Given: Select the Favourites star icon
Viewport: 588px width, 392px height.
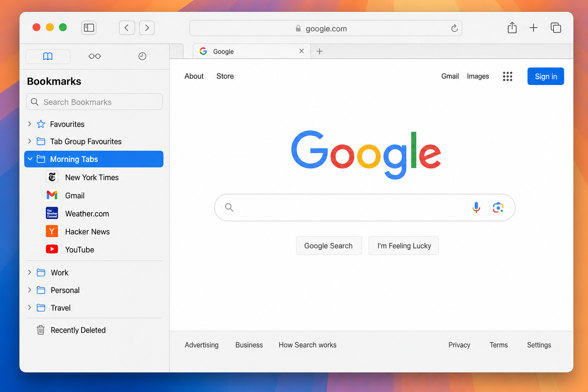Looking at the screenshot, I should tap(41, 124).
